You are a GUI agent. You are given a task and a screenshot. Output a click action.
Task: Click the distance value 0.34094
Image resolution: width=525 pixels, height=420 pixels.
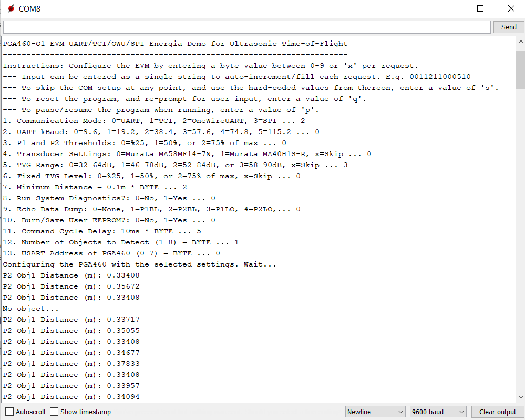pos(123,396)
